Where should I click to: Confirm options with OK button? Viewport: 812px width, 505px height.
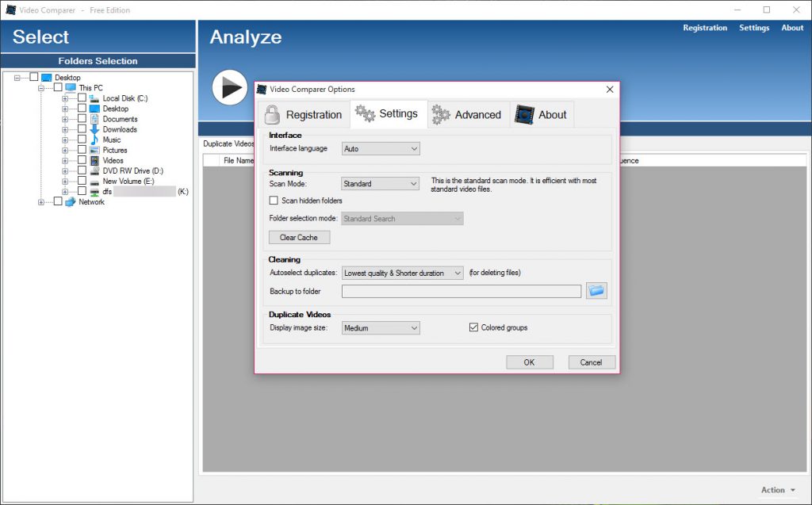coord(529,362)
